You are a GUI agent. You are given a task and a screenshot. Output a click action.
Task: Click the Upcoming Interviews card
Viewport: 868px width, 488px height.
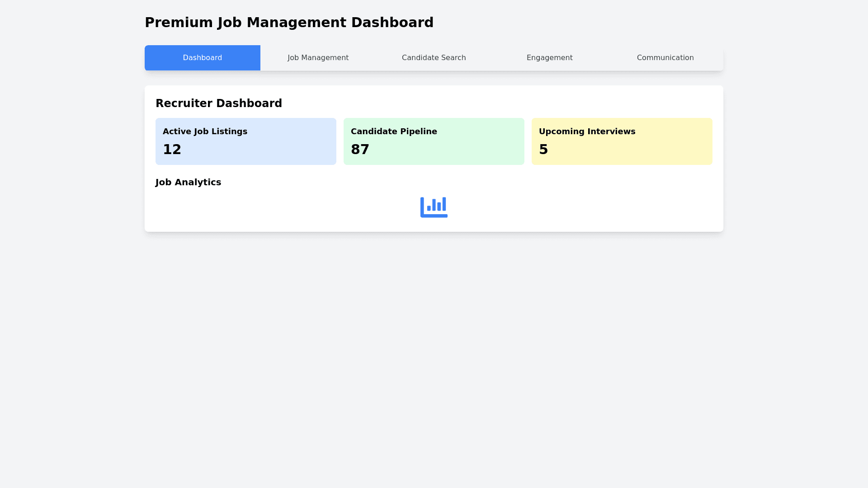point(622,141)
